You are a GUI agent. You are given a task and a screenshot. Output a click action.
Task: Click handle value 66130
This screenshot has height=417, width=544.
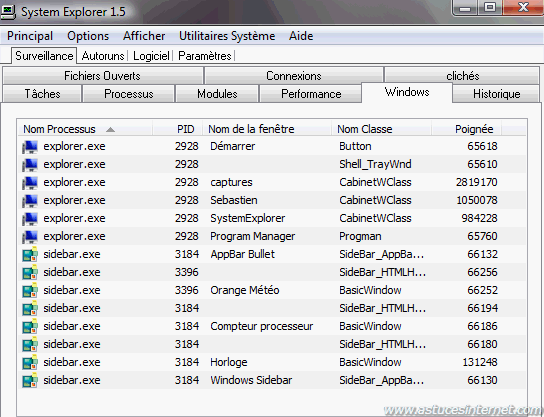482,381
